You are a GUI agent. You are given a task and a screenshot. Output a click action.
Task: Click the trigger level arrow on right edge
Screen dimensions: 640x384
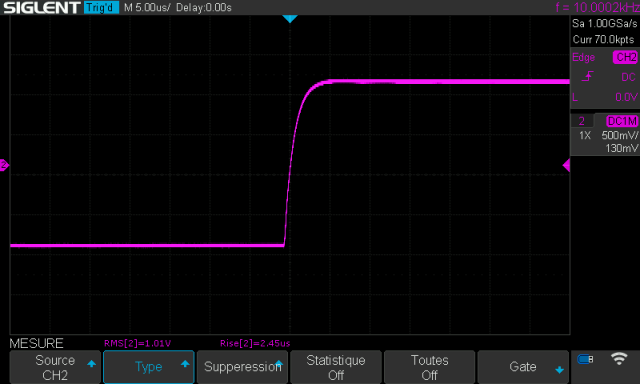pyautogui.click(x=566, y=165)
